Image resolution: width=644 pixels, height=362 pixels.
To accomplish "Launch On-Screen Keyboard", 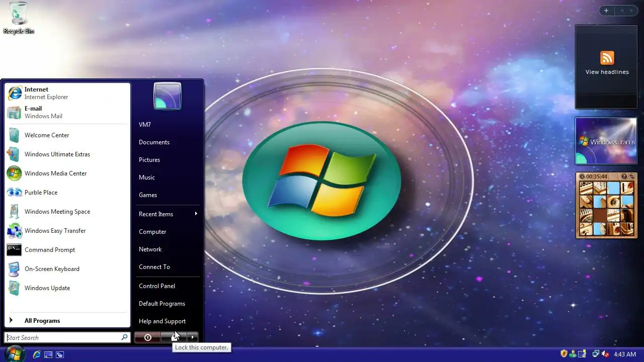I will (67, 269).
